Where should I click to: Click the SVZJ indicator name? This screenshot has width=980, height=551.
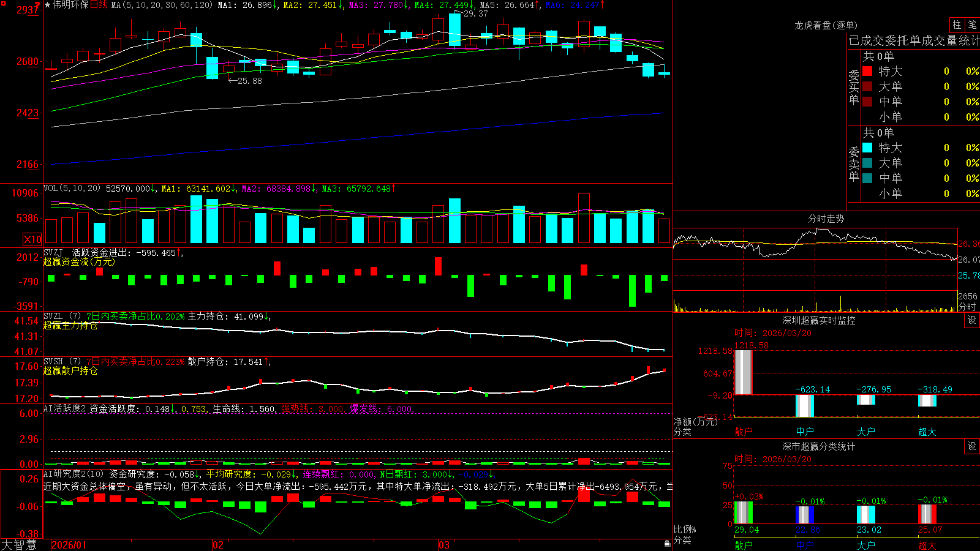[53, 252]
